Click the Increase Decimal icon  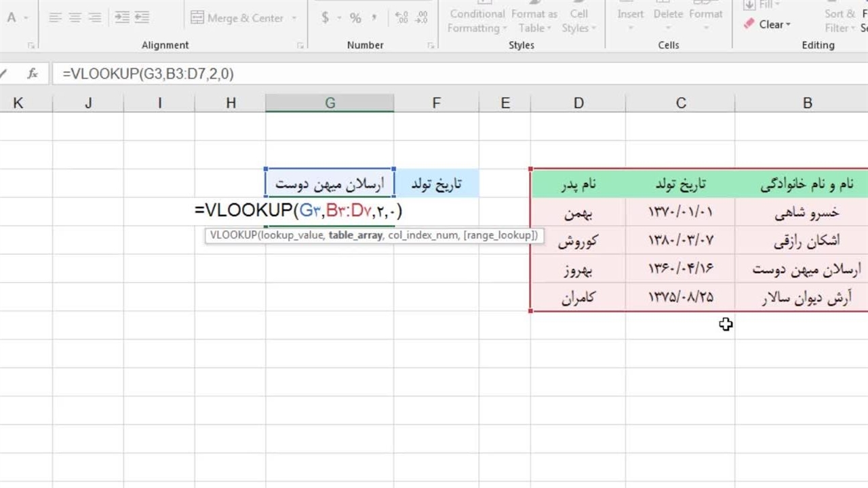tap(401, 18)
